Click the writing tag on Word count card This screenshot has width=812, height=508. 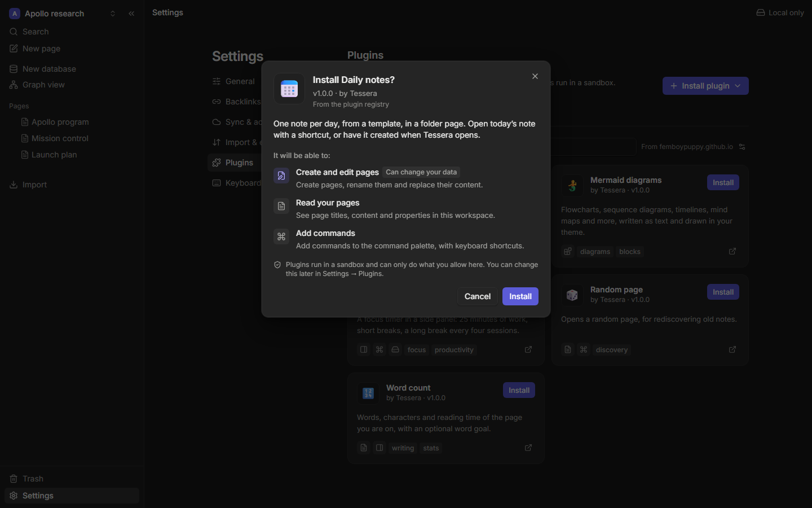pyautogui.click(x=403, y=448)
